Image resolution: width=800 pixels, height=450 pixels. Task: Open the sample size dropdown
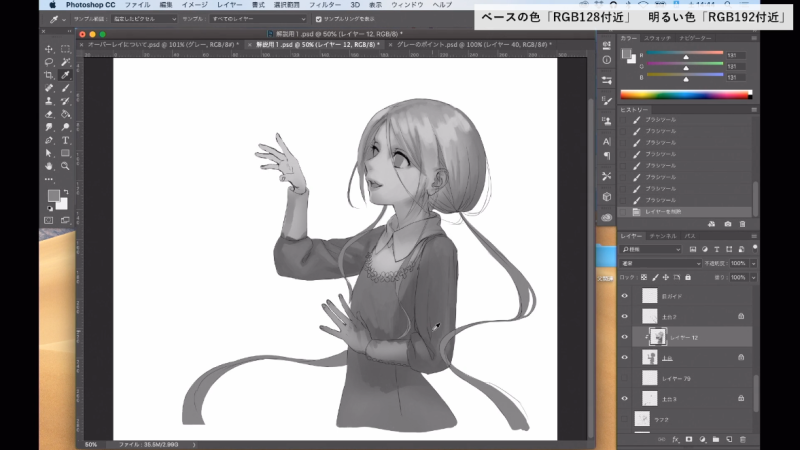[144, 19]
